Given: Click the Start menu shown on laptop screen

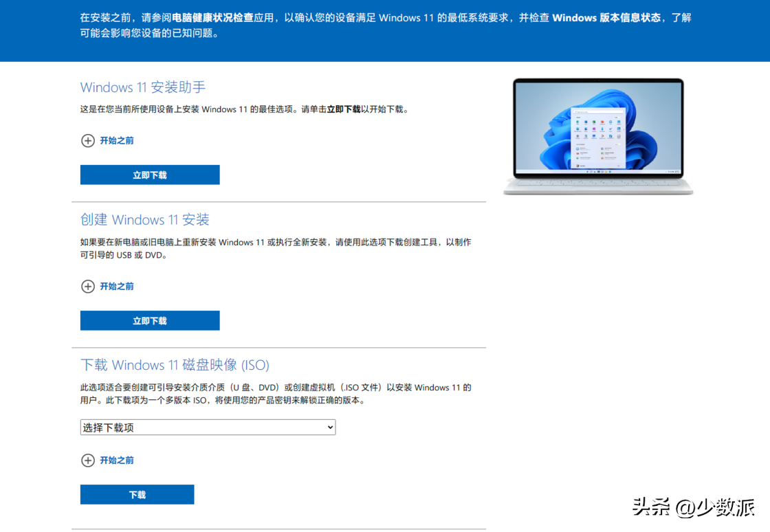Looking at the screenshot, I should pos(598,137).
